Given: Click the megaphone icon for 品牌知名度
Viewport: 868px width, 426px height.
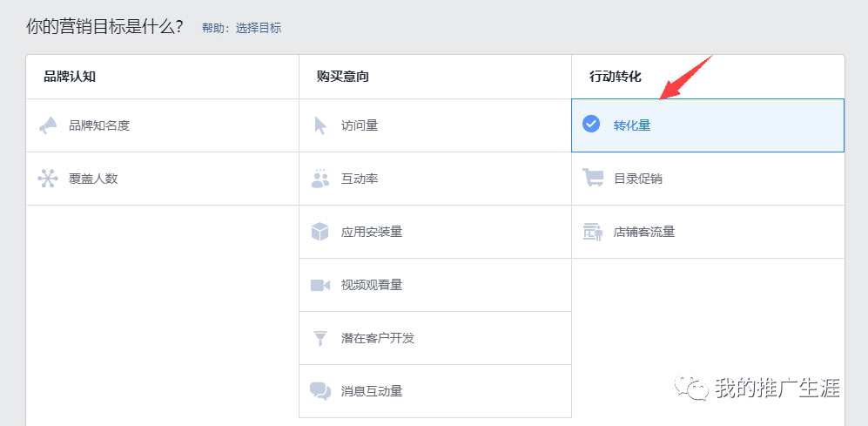Looking at the screenshot, I should 47,125.
